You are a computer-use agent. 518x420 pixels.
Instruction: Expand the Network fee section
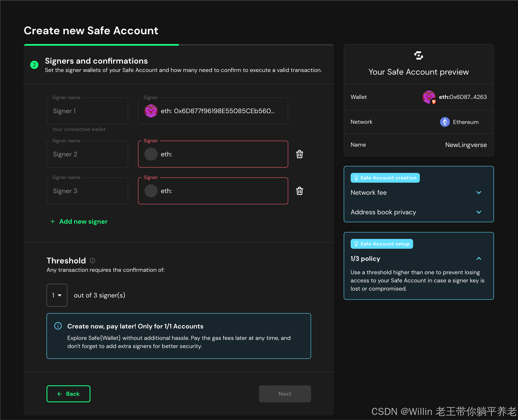479,193
